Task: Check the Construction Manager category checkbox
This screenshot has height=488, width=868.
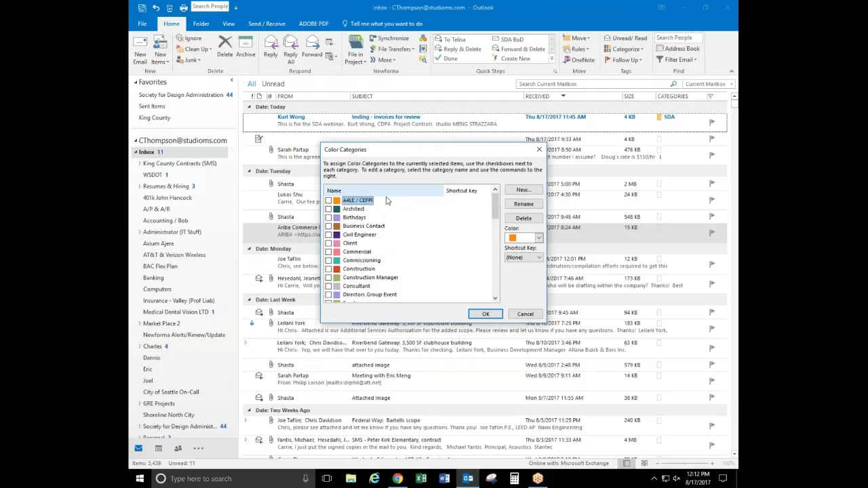Action: pos(329,277)
